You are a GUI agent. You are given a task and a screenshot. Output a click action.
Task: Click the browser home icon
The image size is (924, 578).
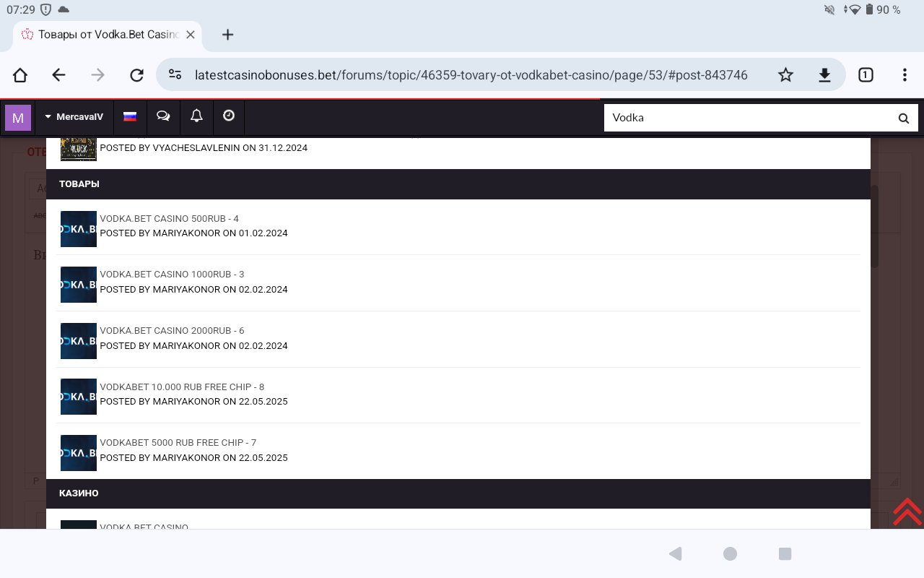click(20, 75)
